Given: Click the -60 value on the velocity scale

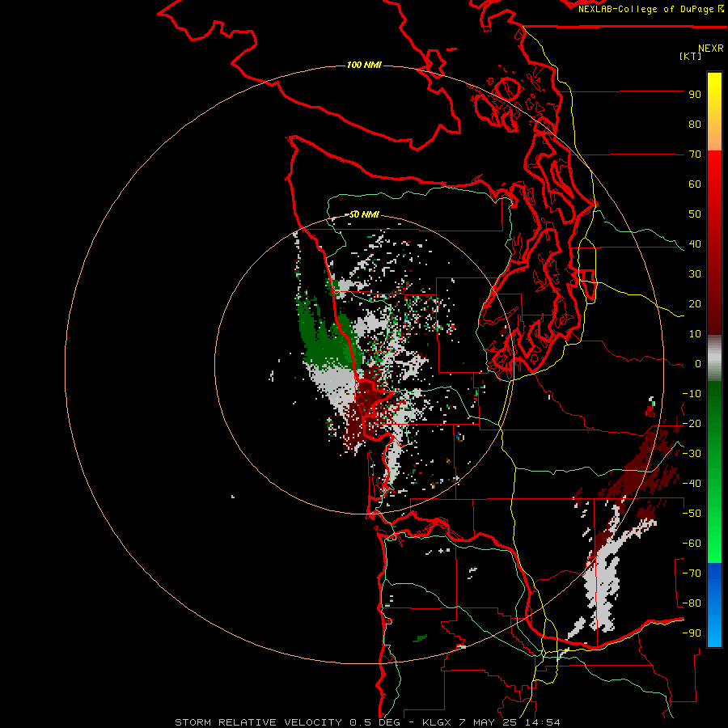Looking at the screenshot, I should coord(692,544).
